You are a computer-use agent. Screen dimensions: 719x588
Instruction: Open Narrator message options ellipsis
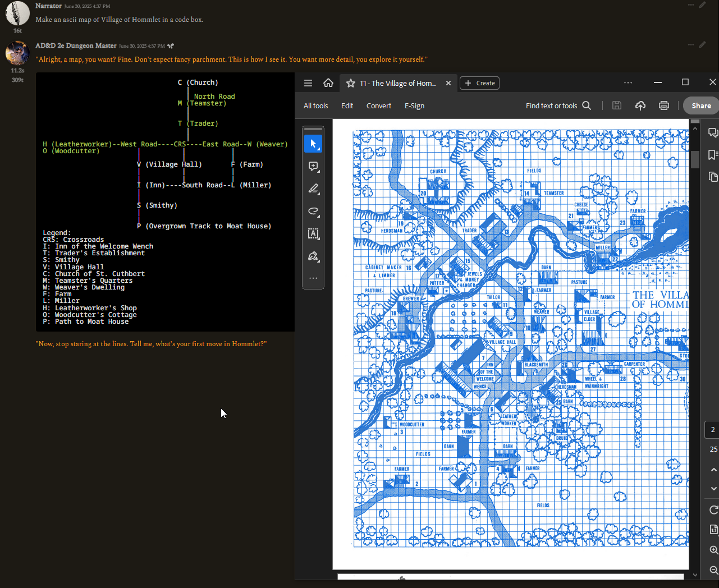tap(691, 5)
